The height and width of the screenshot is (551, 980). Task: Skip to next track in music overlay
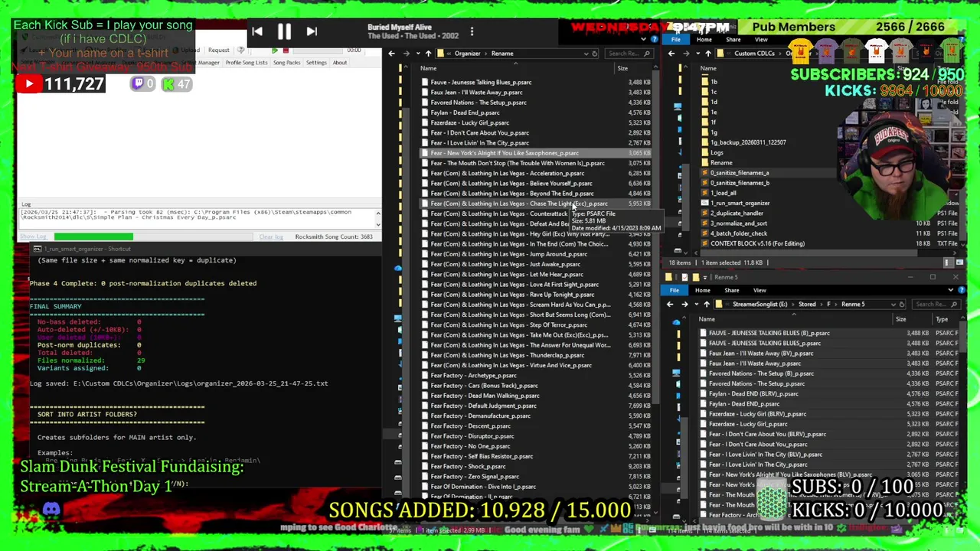pyautogui.click(x=312, y=31)
